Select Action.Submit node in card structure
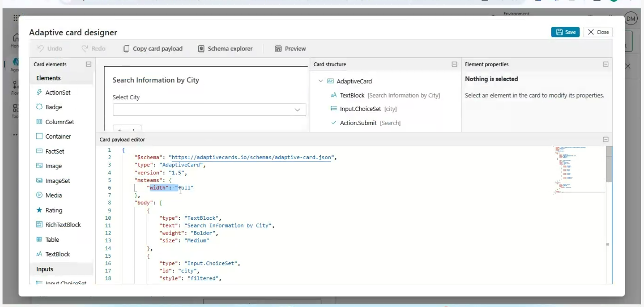 [358, 123]
